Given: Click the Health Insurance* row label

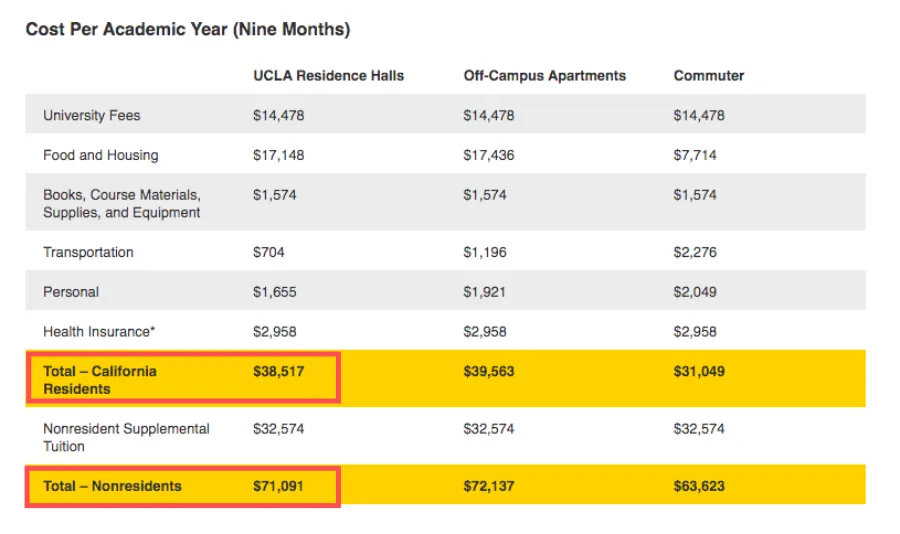Looking at the screenshot, I should pos(99,331).
